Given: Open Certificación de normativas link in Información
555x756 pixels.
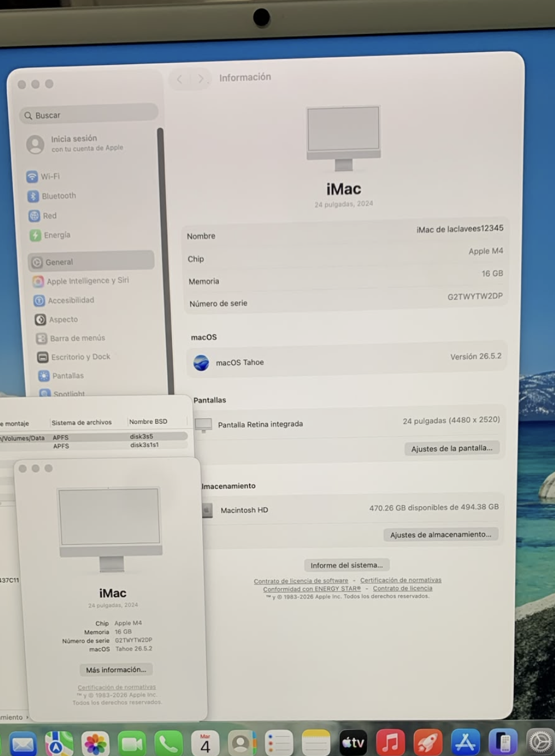Looking at the screenshot, I should [400, 580].
